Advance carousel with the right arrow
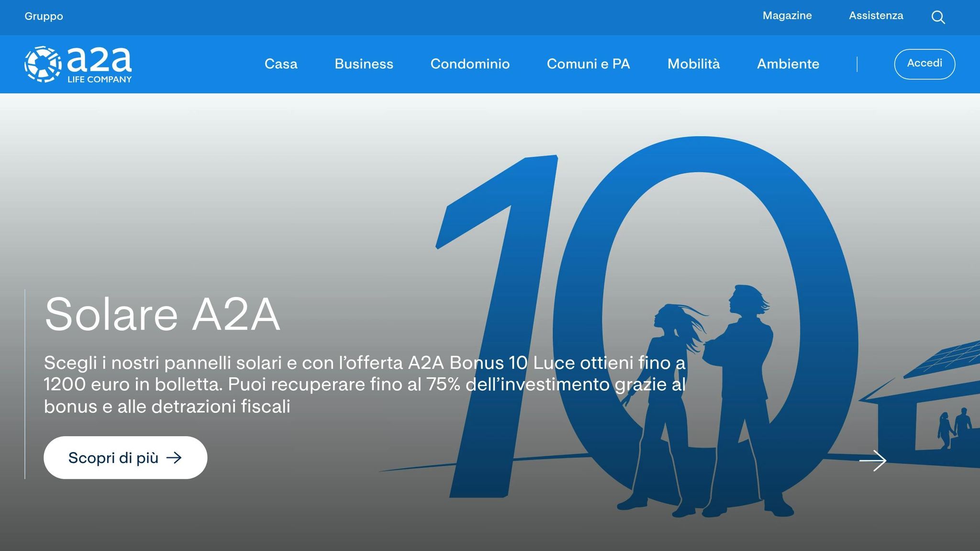The width and height of the screenshot is (980, 551). point(873,461)
